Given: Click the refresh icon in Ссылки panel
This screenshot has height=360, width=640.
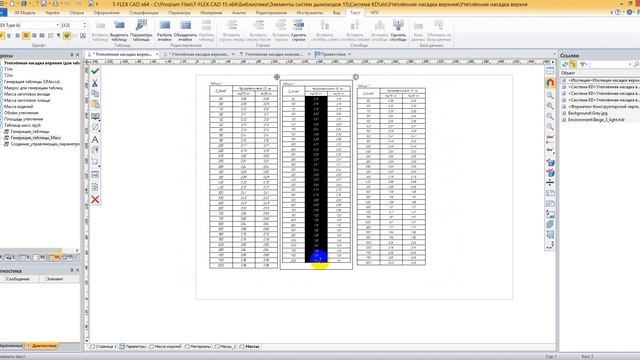Looking at the screenshot, I should pyautogui.click(x=565, y=64).
